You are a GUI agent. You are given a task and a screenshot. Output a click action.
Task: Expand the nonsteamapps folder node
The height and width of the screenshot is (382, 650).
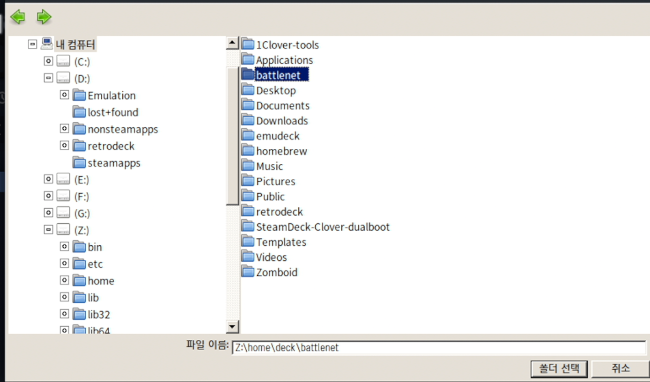[64, 128]
